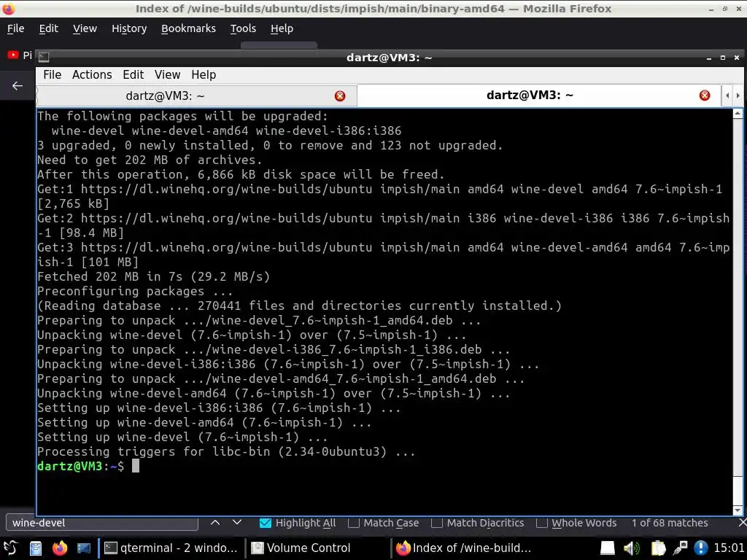Open Firefox View menu
Screen dimensions: 747x560
85,28
